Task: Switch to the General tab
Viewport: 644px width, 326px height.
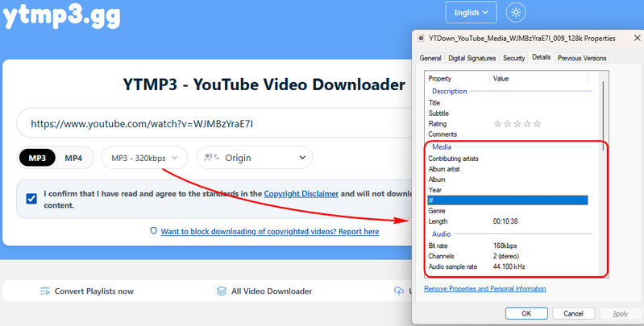Action: pos(430,58)
